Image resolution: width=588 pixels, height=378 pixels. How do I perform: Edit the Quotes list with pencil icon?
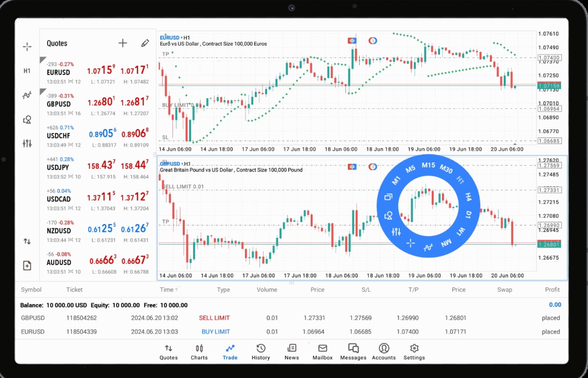[145, 43]
